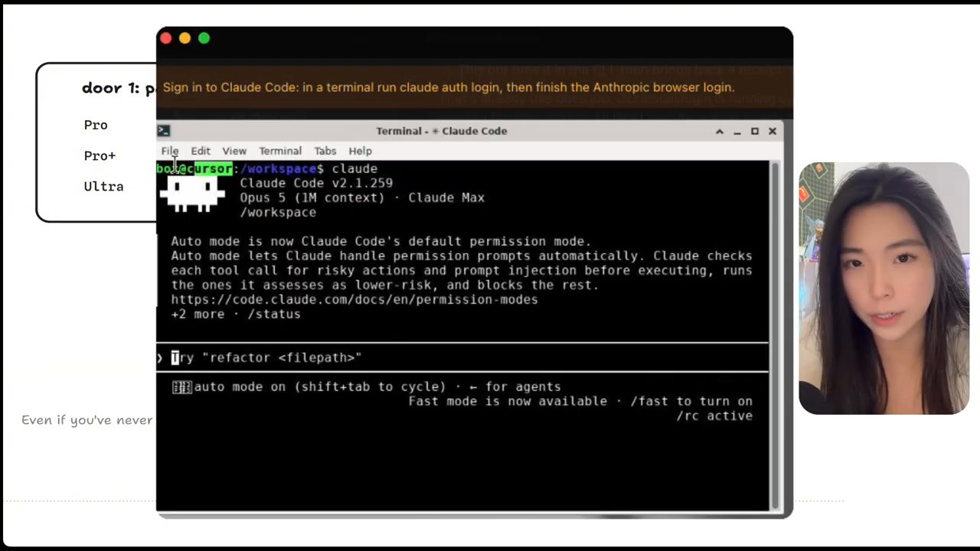
Task: Click the terminal icon in title bar
Action: click(163, 131)
